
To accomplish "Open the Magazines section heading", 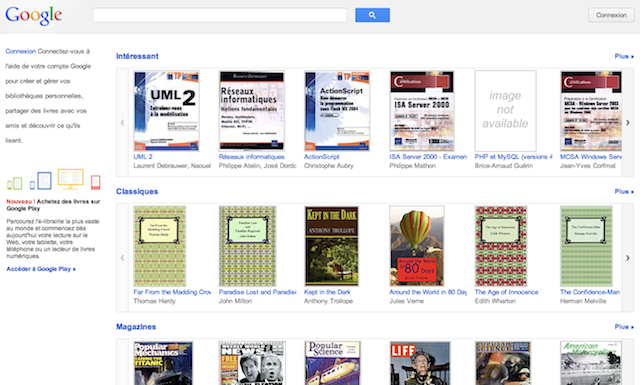I will pos(136,327).
